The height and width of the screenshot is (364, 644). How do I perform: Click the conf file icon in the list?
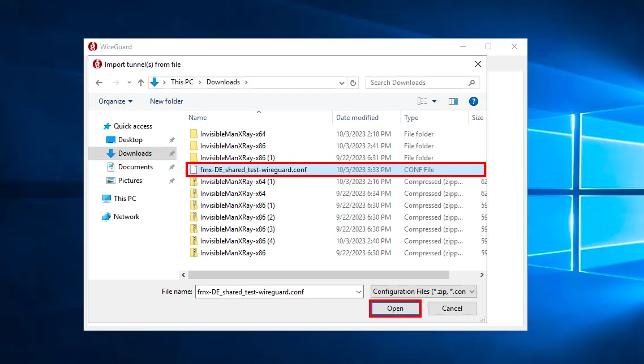(x=194, y=170)
